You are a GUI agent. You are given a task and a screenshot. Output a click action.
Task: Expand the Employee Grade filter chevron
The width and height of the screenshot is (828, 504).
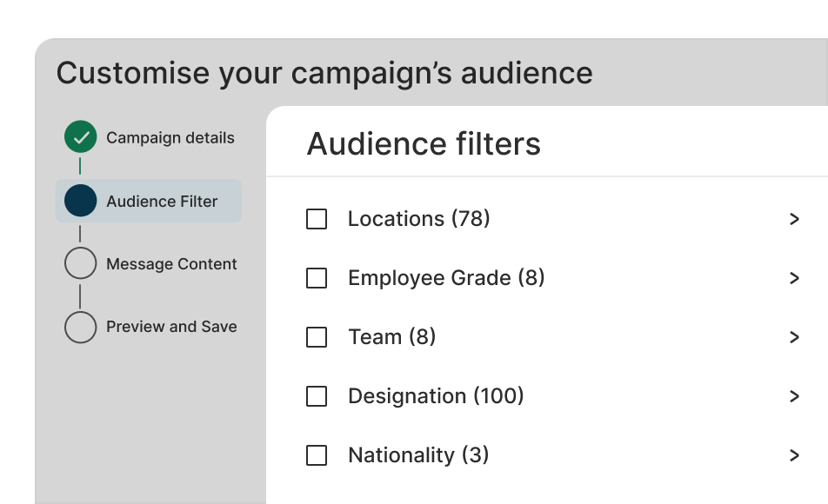tap(794, 278)
